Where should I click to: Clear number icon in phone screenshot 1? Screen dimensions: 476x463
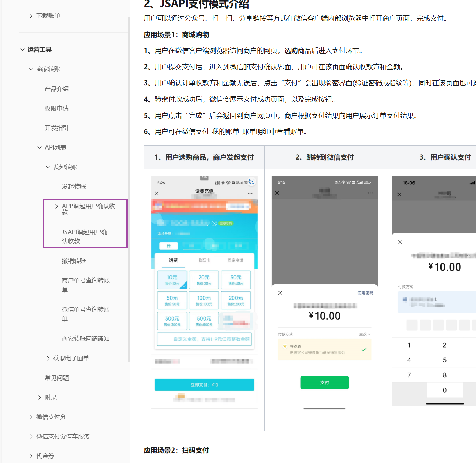pos(214,223)
